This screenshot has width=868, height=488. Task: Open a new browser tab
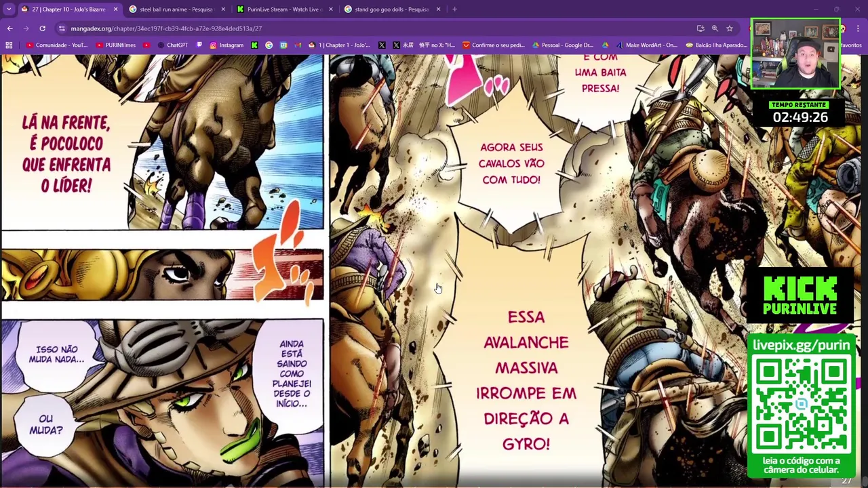[x=454, y=9]
